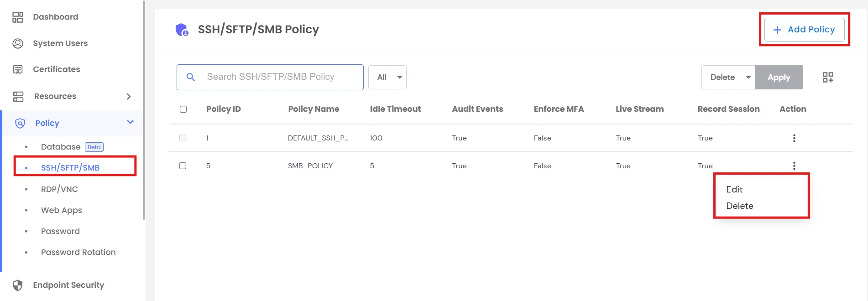Collapse the Policy section chevron
Screen dimensions: 868x301
[x=130, y=122]
